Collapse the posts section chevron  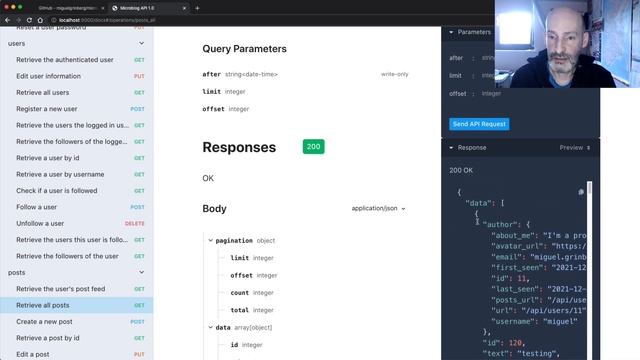point(141,272)
